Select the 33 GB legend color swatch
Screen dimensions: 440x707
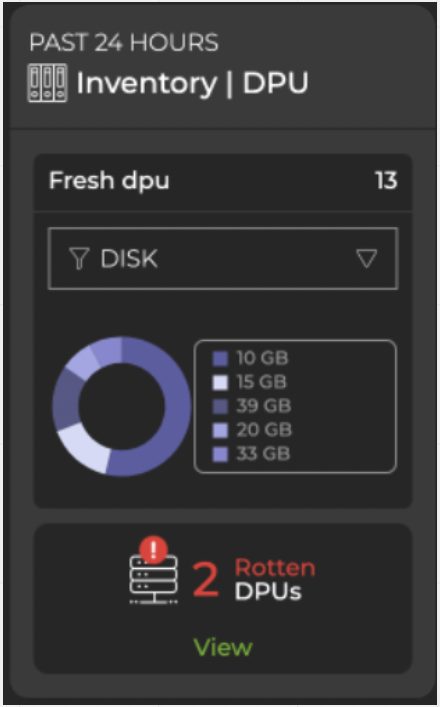(220, 454)
